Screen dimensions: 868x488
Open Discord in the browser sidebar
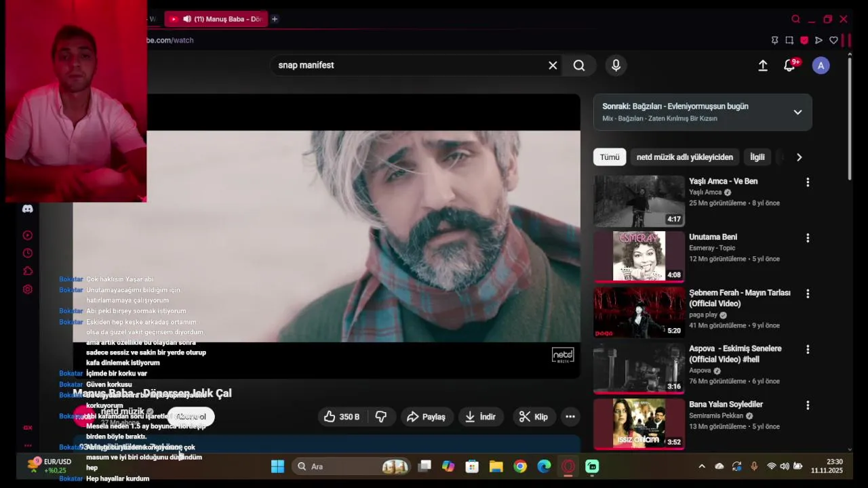(28, 209)
